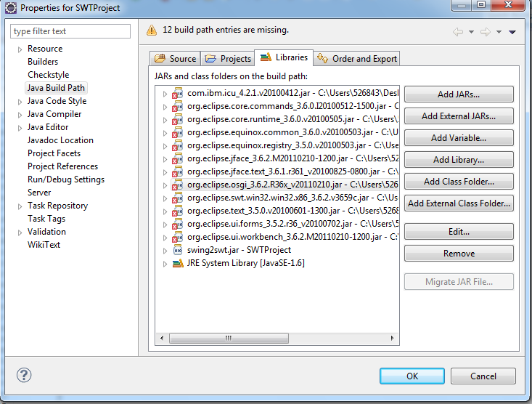The image size is (532, 404).
Task: Select Server in the properties tree
Action: pos(39,193)
